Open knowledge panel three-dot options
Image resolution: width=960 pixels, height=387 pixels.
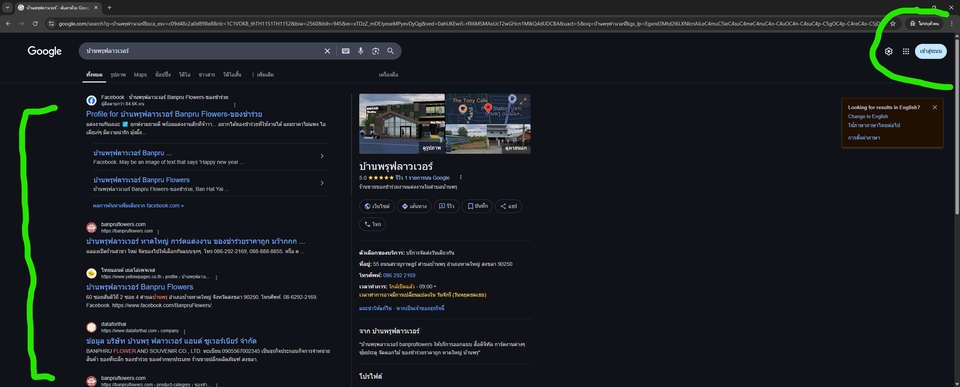(460, 178)
